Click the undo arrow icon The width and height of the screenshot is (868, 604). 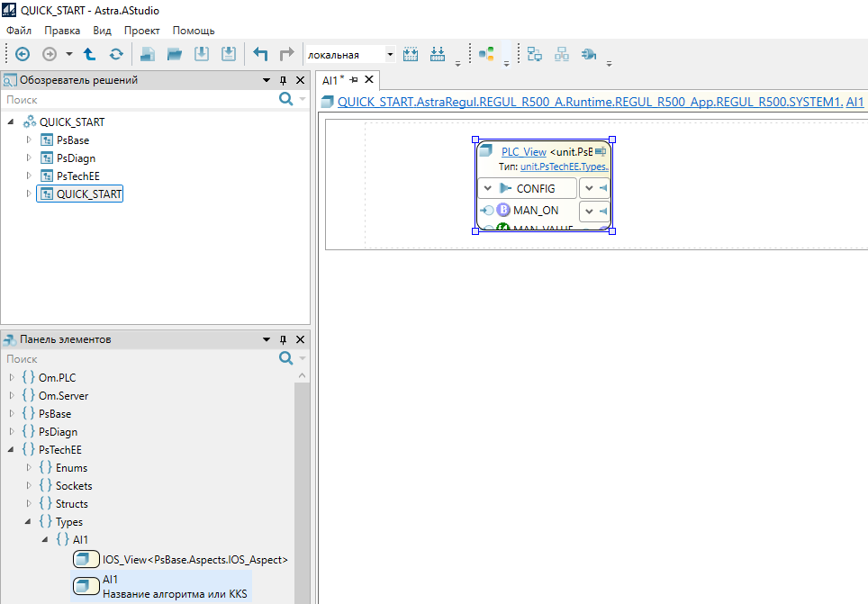click(x=260, y=54)
